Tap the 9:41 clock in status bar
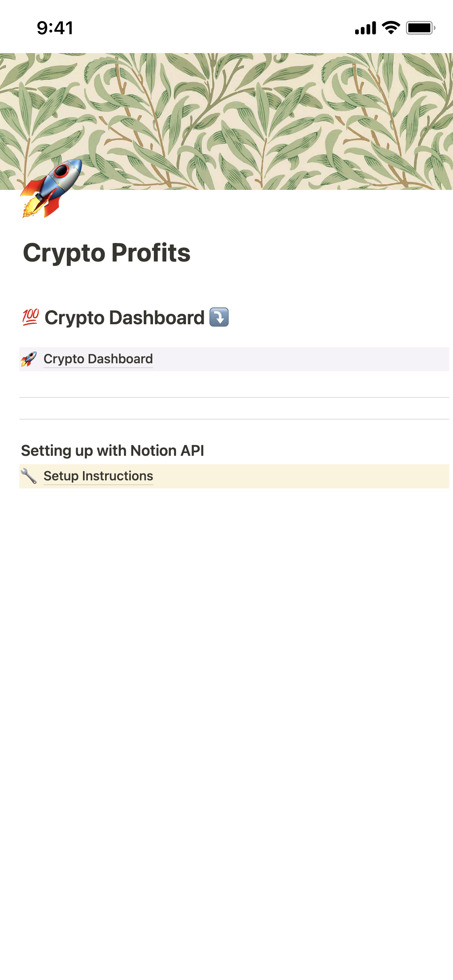The image size is (453, 980). [55, 28]
